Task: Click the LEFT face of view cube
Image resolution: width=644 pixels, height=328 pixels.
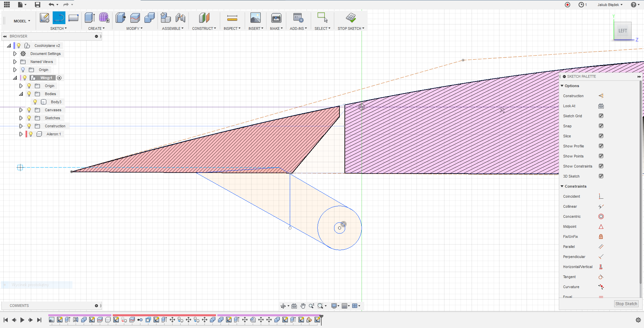Action: [623, 31]
